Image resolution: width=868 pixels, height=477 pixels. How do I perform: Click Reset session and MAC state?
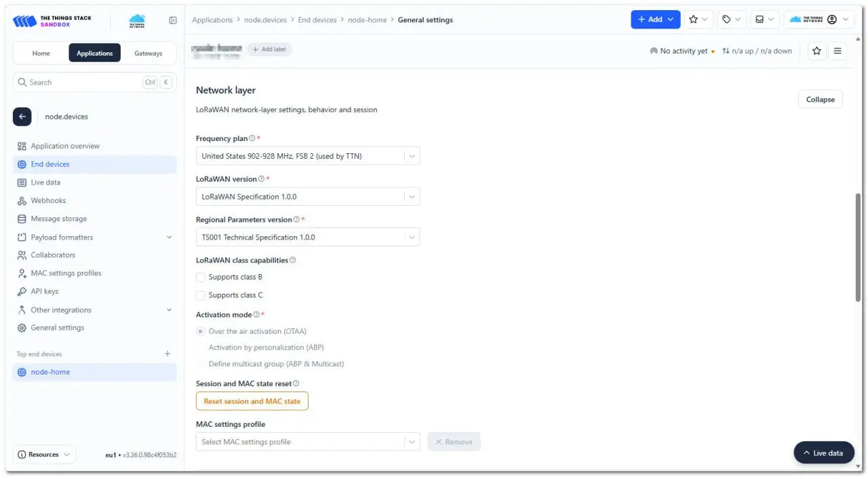[252, 401]
